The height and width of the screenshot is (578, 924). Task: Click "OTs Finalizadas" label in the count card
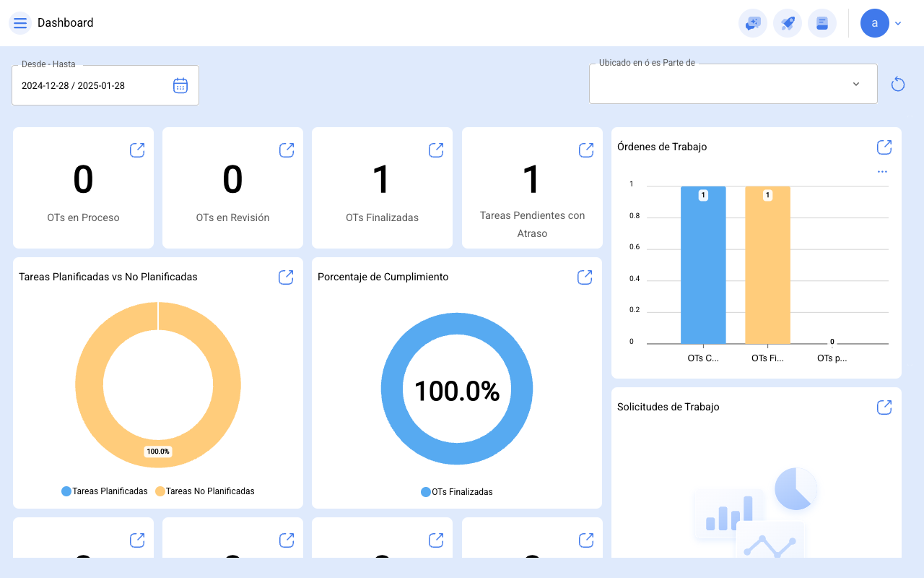pyautogui.click(x=383, y=217)
